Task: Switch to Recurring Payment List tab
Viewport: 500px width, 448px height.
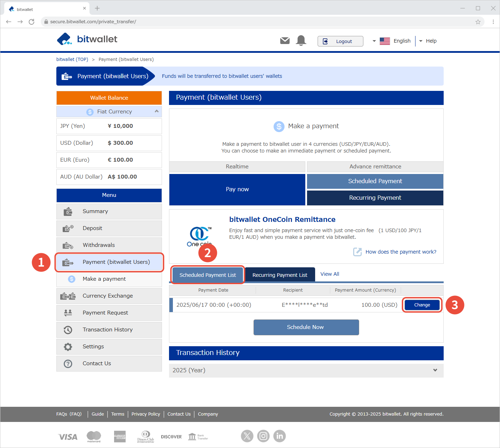Action: pyautogui.click(x=280, y=275)
